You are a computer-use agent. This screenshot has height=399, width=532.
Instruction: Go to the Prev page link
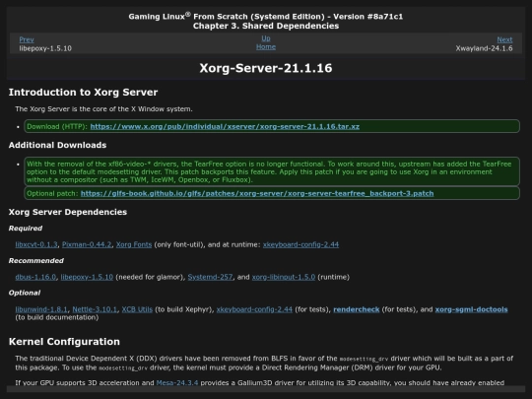point(27,39)
